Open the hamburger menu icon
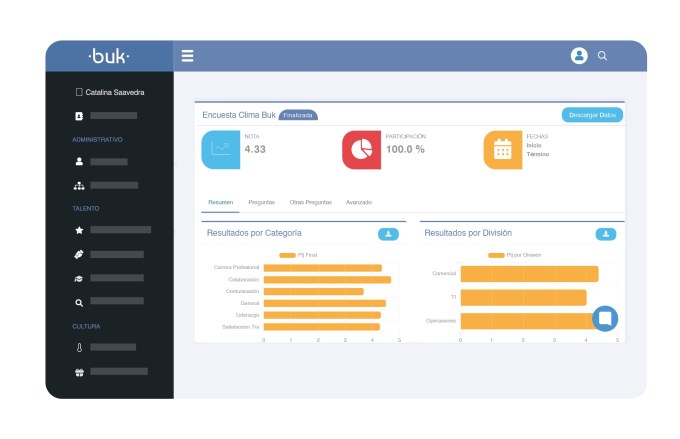This screenshot has width=680, height=439. (187, 56)
